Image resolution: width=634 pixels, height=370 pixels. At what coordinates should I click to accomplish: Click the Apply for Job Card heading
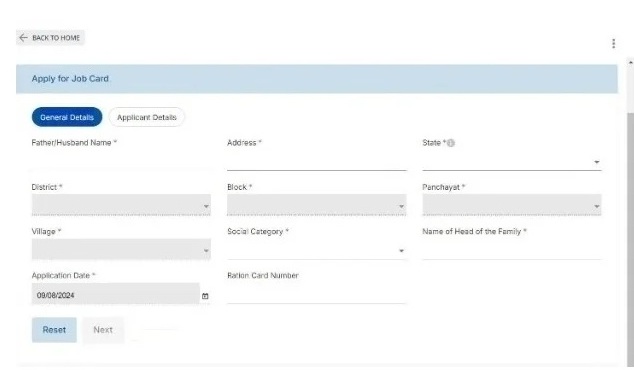pyautogui.click(x=70, y=78)
